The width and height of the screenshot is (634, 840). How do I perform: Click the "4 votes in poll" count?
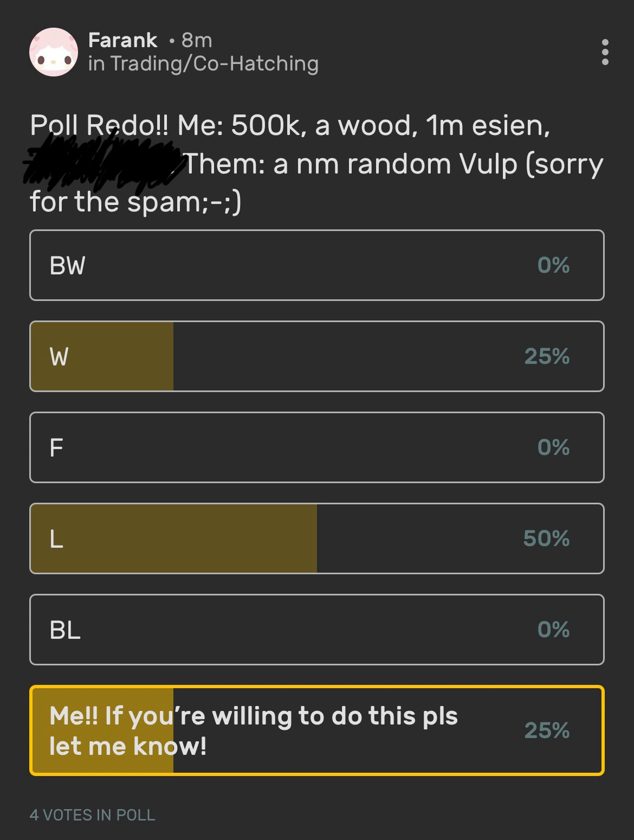(x=93, y=815)
